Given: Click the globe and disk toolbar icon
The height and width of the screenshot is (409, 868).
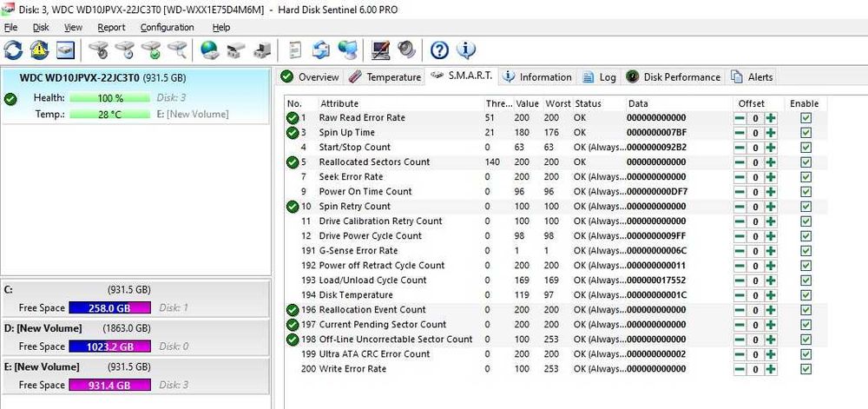Looking at the screenshot, I should click(x=210, y=50).
